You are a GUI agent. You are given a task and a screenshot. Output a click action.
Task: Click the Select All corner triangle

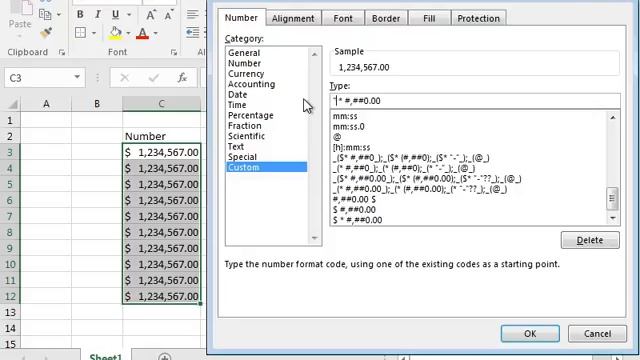click(13, 104)
